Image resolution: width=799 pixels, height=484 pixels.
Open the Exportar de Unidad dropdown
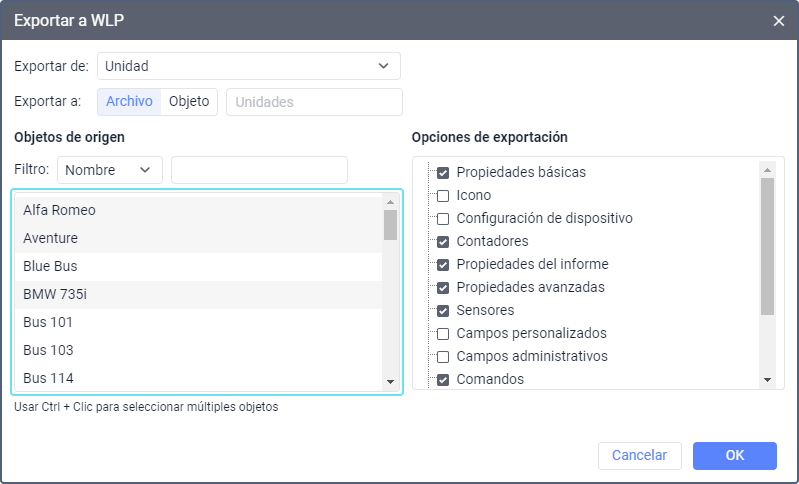click(x=248, y=66)
